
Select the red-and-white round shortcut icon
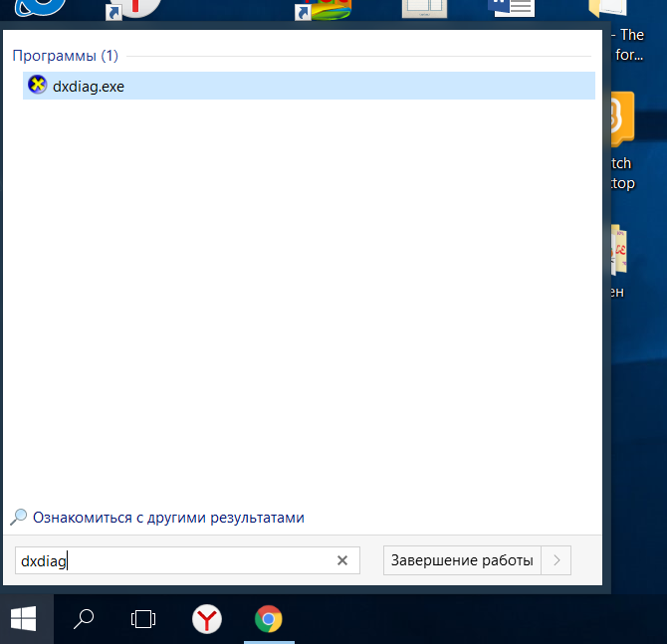[x=134, y=9]
